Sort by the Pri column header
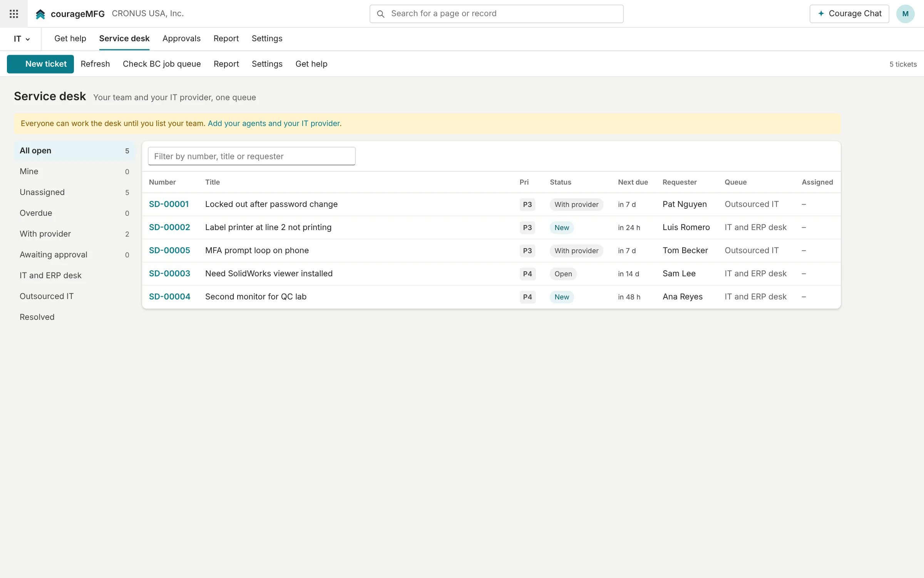The height and width of the screenshot is (578, 924). [x=524, y=182]
